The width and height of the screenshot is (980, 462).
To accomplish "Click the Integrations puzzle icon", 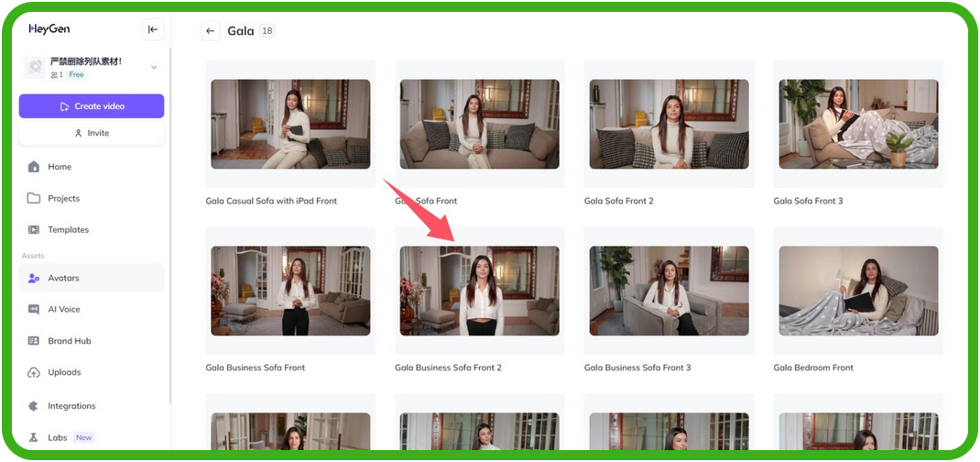I will pyautogui.click(x=34, y=406).
